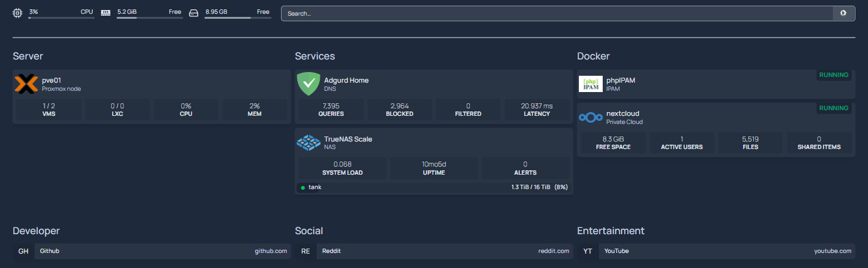
Task: Open the Adgurd Home shield icon
Action: pos(308,84)
